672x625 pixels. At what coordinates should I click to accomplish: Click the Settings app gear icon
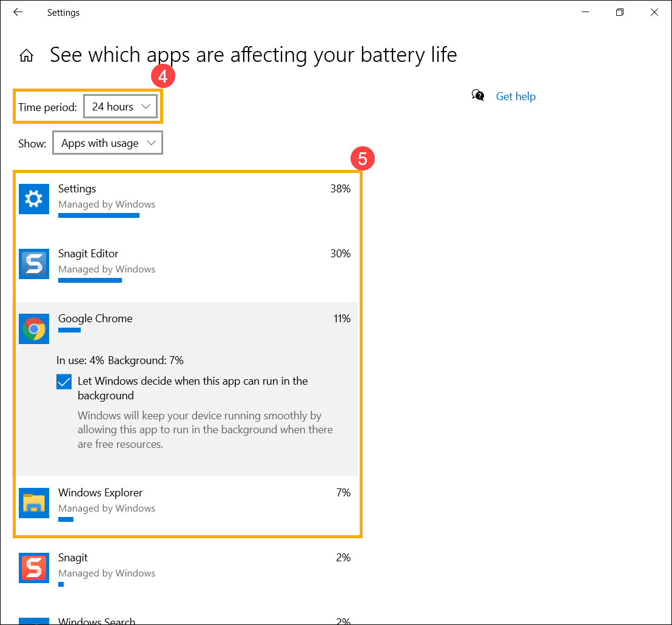(34, 199)
